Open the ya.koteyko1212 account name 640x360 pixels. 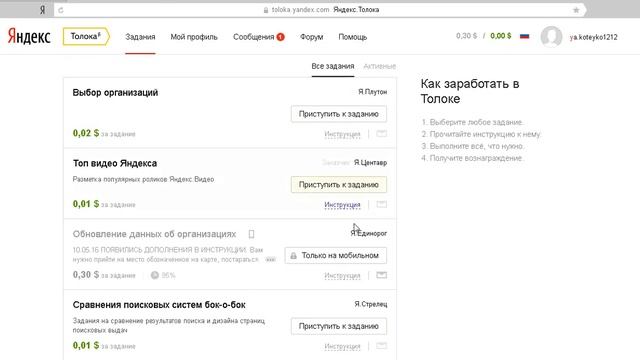(593, 37)
